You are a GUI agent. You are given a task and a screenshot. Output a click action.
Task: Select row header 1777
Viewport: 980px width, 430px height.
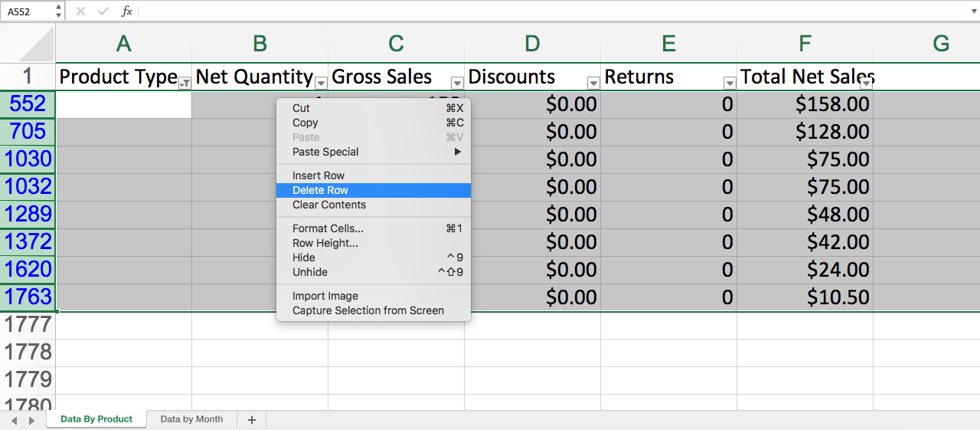[28, 325]
